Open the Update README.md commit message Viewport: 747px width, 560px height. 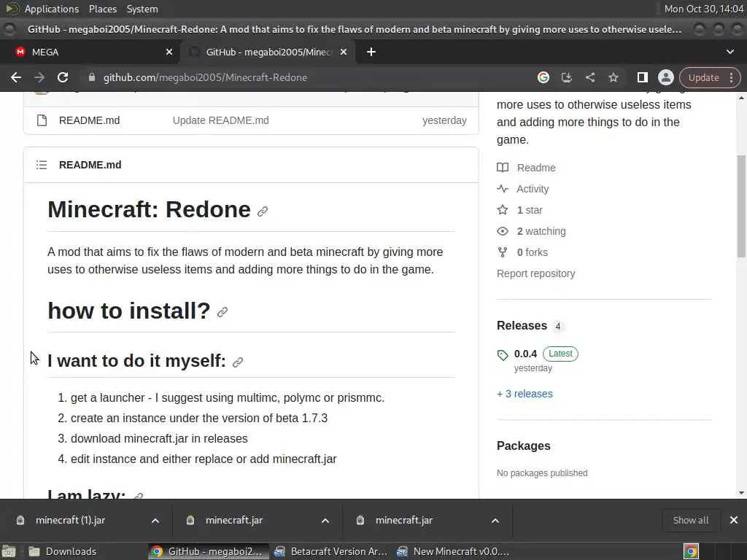220,120
